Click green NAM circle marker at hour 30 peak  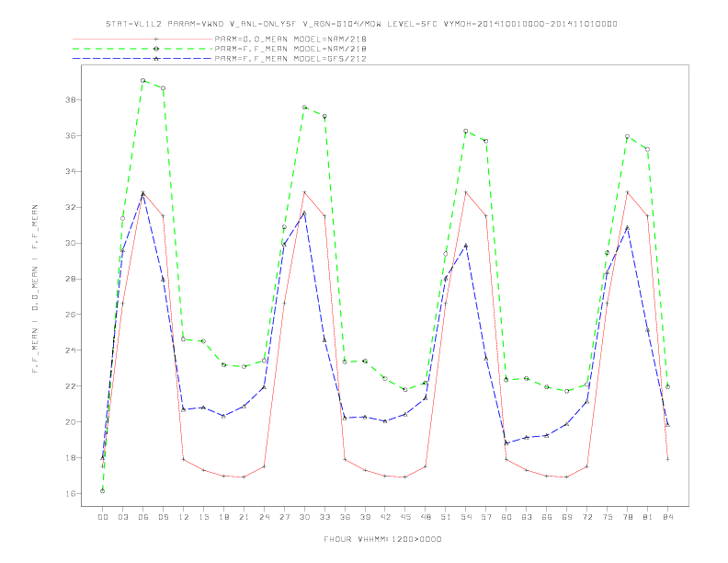[x=304, y=108]
